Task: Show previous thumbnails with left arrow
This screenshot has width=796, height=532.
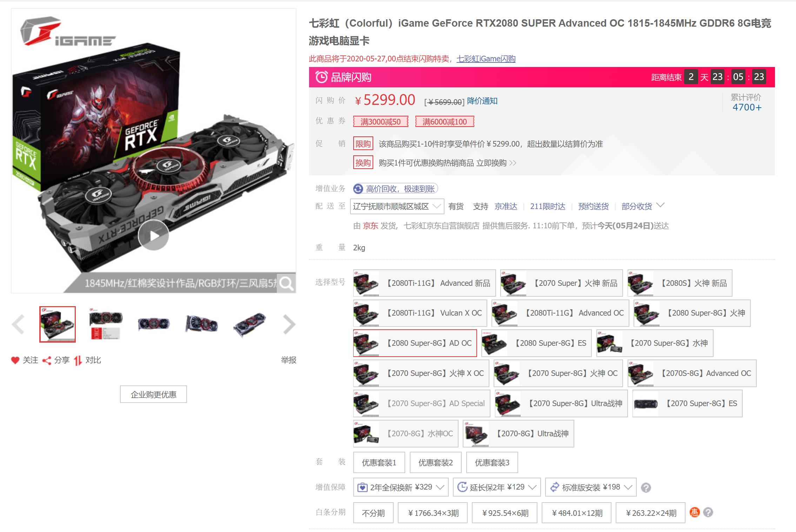Action: [18, 324]
